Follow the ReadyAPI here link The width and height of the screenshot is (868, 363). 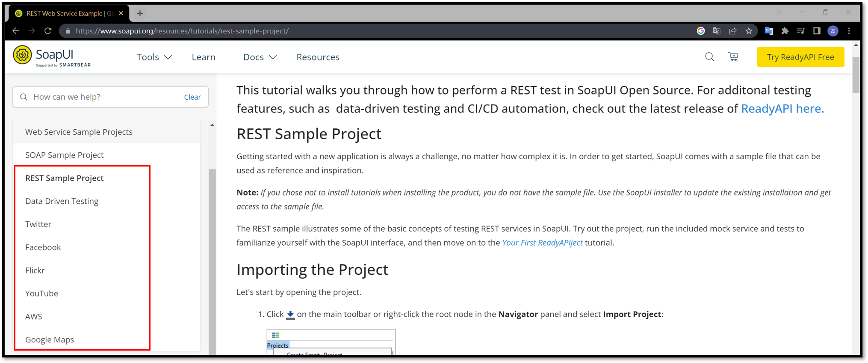[x=782, y=109]
